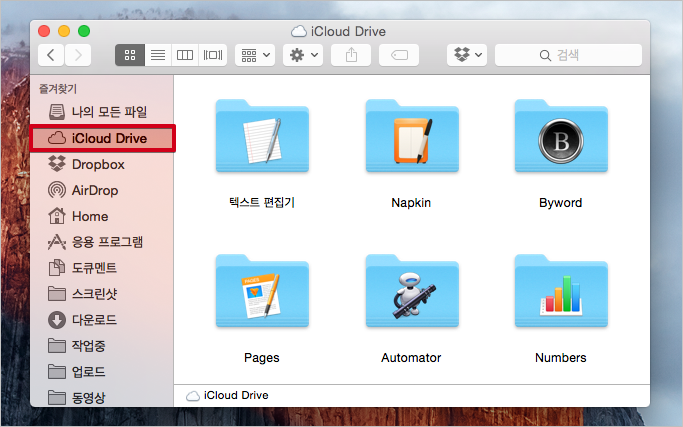Click the Automator folder name label

[411, 358]
